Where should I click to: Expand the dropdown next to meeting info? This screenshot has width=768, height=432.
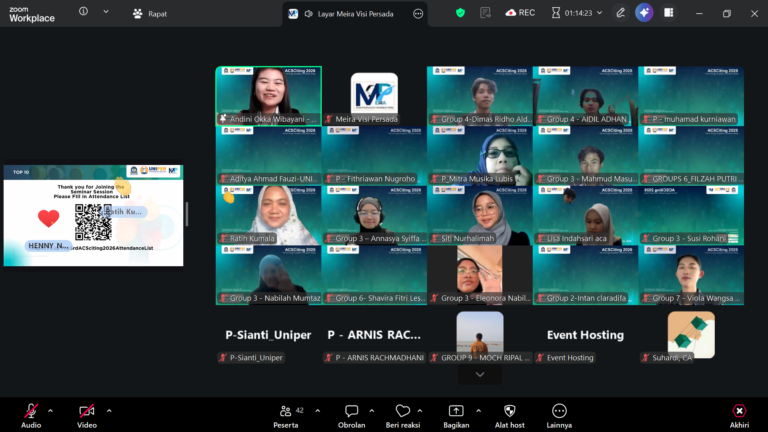click(106, 12)
